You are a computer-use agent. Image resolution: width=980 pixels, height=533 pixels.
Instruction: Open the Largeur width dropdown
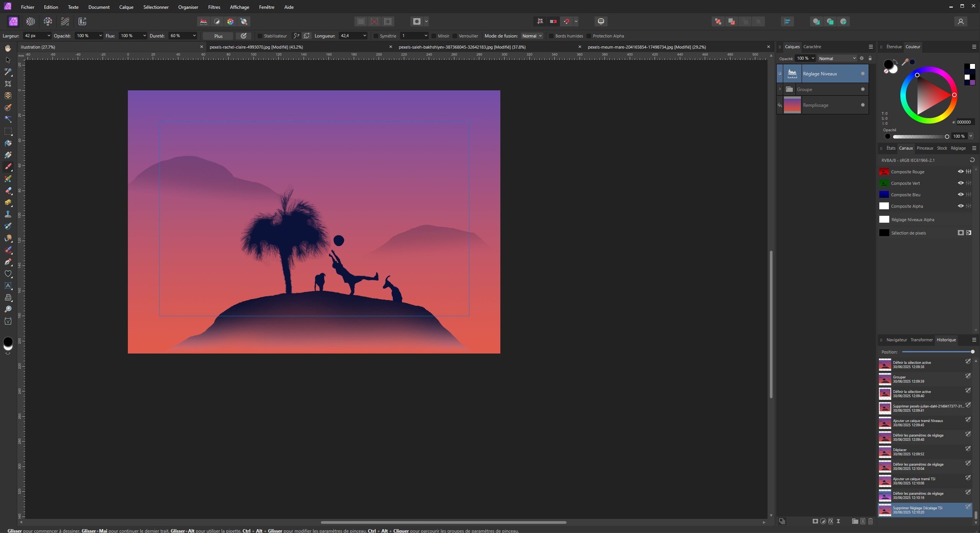(49, 36)
